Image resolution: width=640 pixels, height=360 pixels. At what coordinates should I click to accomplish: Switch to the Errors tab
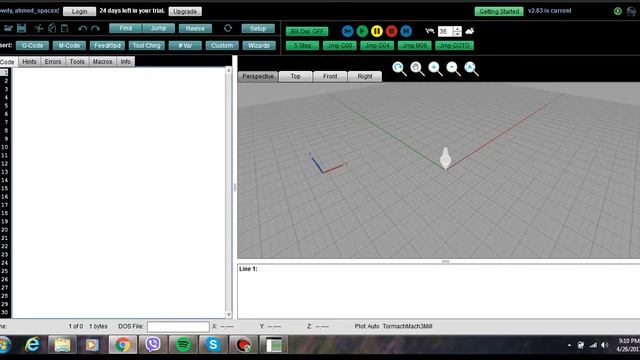(53, 62)
